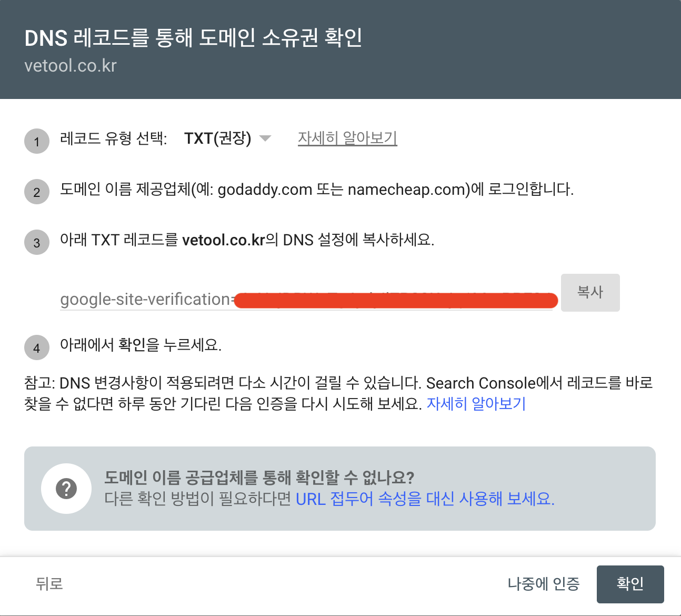Click the dialog title DNS 레코드를 통해 도메인 소유권 확인

click(193, 37)
